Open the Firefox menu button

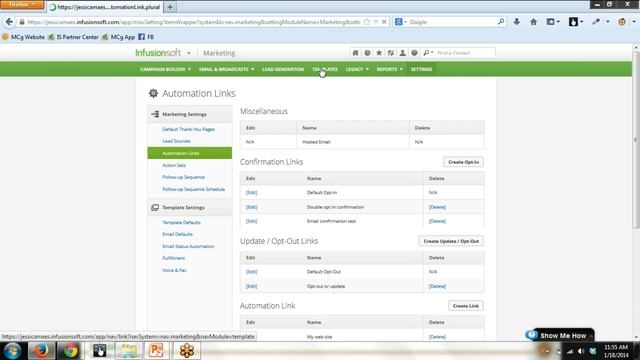click(x=22, y=4)
